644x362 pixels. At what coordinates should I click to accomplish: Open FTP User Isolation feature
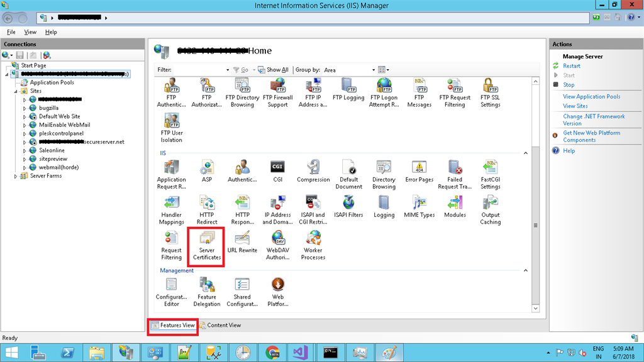point(171,128)
